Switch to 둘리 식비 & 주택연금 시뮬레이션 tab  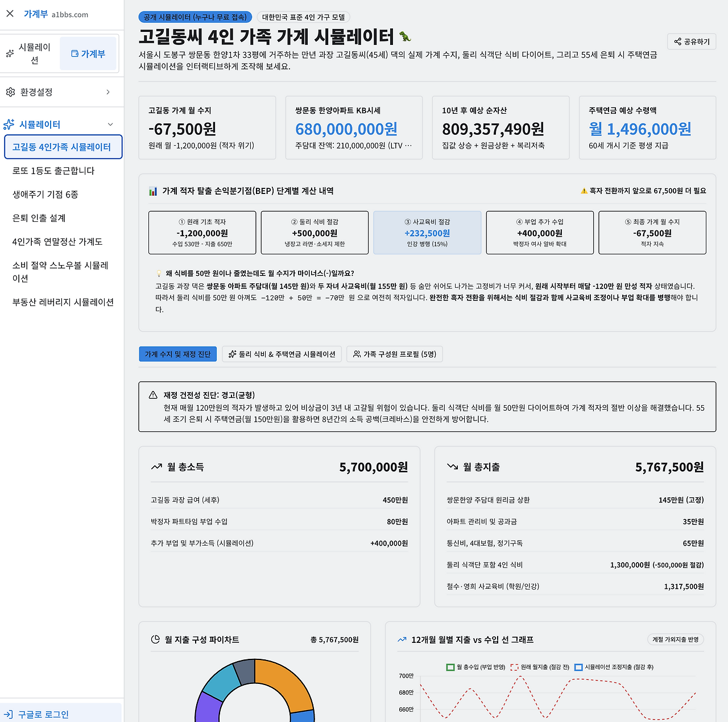click(282, 354)
